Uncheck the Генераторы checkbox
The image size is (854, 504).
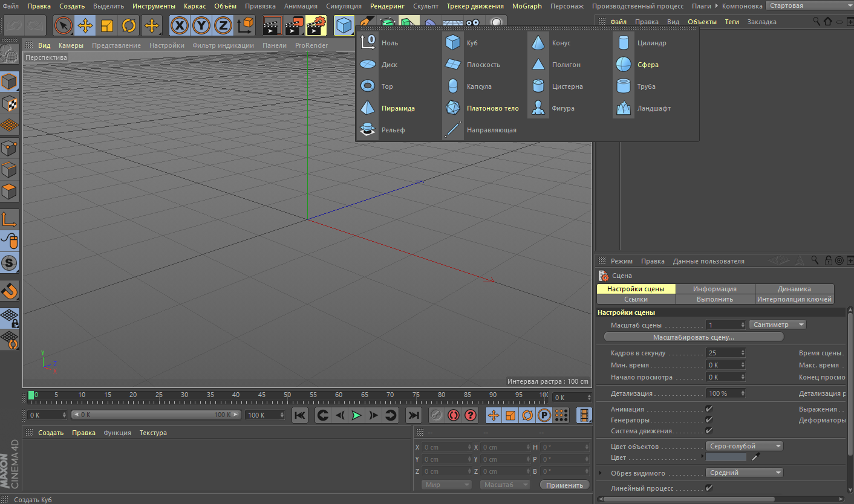coord(709,420)
